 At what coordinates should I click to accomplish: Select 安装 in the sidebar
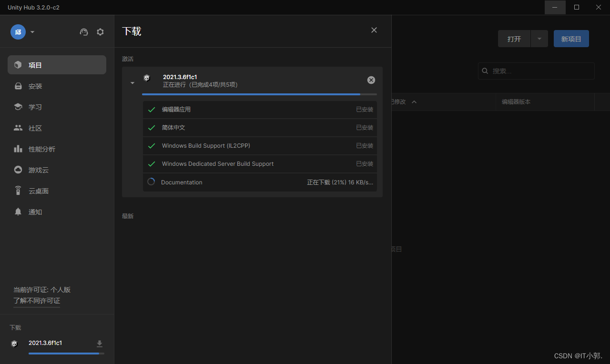[57, 86]
